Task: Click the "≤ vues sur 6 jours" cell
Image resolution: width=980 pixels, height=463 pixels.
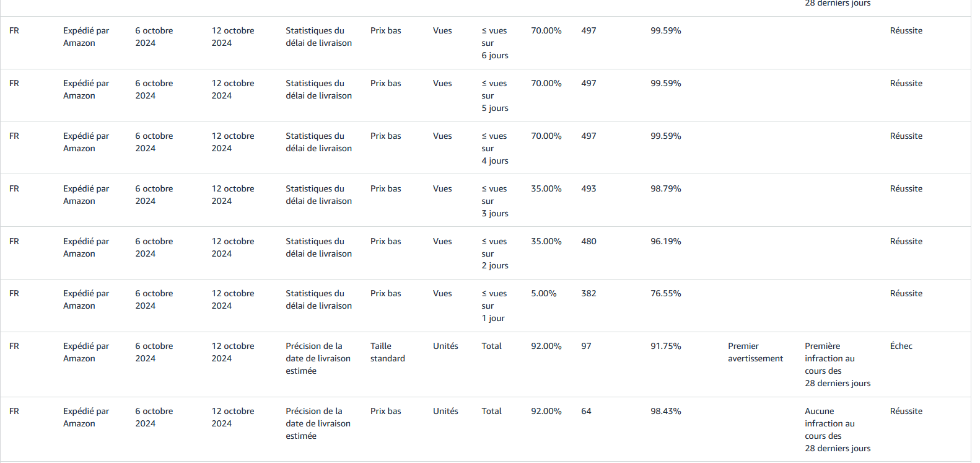Action: (x=495, y=43)
